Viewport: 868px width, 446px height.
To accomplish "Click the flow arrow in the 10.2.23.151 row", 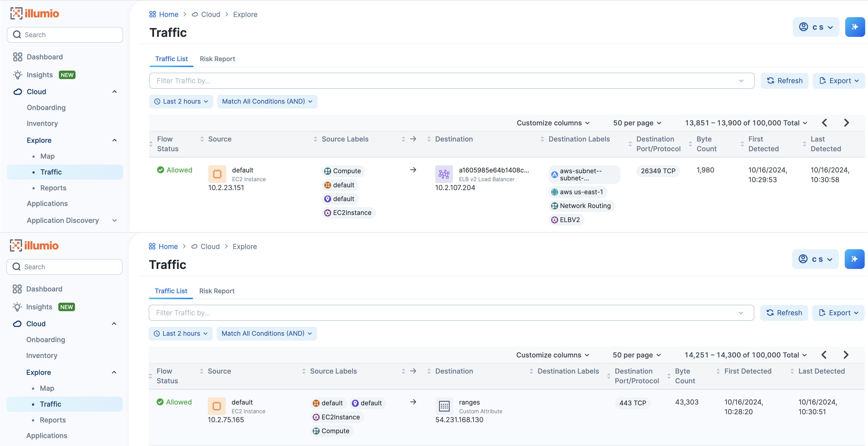I will [x=413, y=170].
